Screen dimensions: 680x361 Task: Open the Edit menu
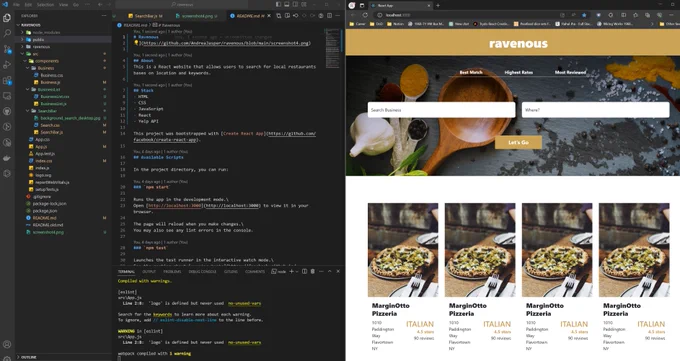(x=28, y=4)
